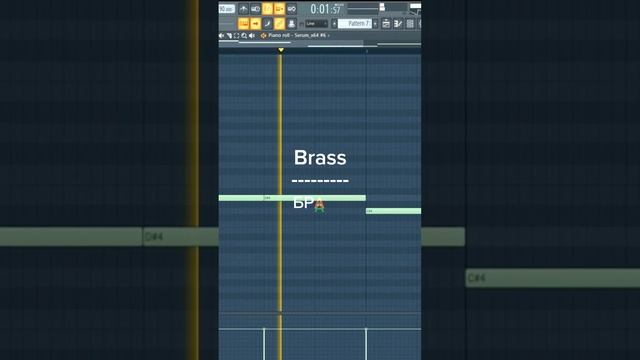Screen dimensions: 640x360
Task: Toggle the loop recording button
Action: [291, 9]
